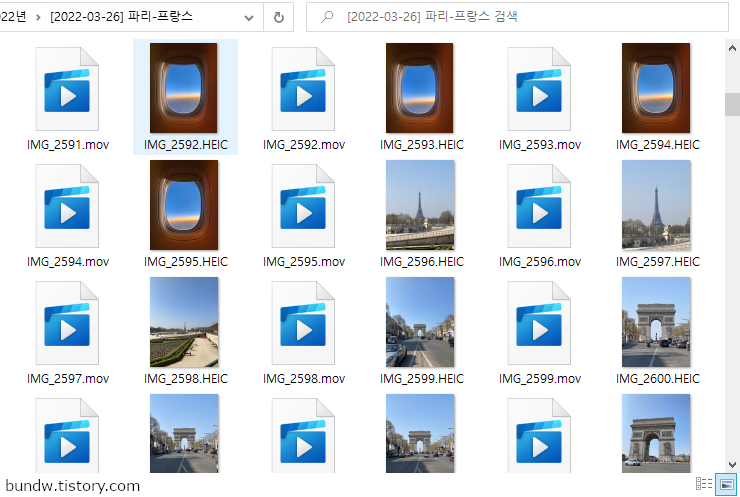The height and width of the screenshot is (497, 740).
Task: Click the file name IMG_2591.mov
Action: [68, 145]
